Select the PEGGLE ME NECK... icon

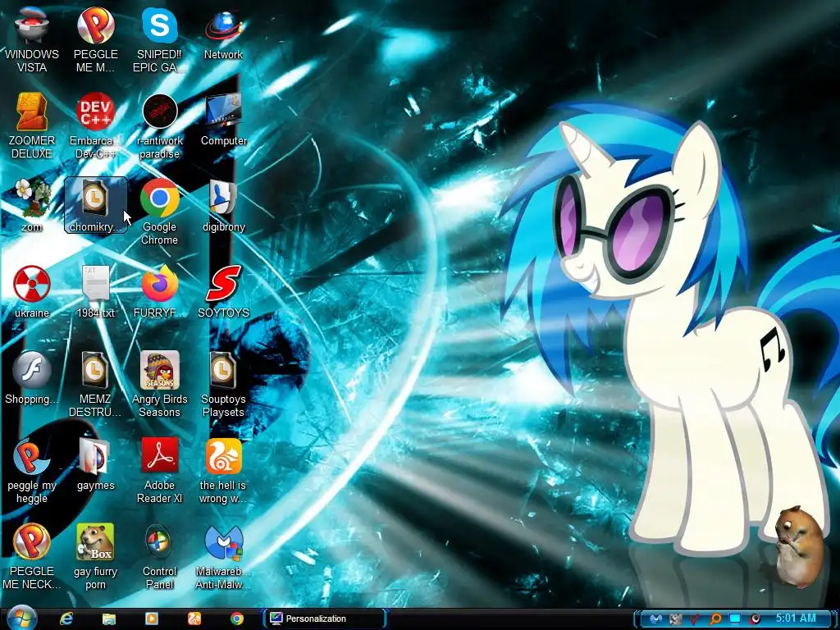coord(32,556)
